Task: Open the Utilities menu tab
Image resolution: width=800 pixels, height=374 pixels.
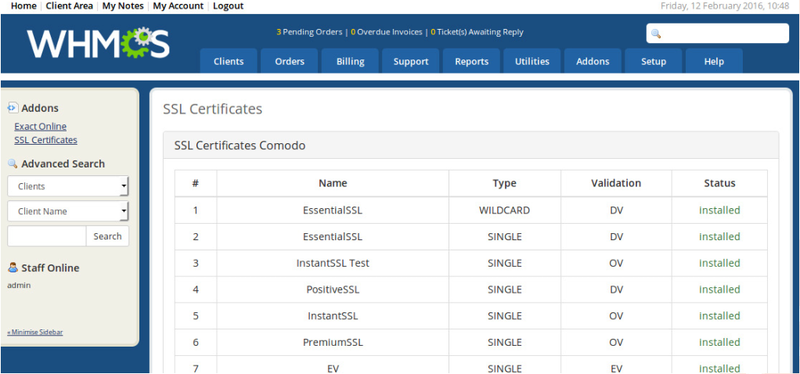Action: coord(532,61)
